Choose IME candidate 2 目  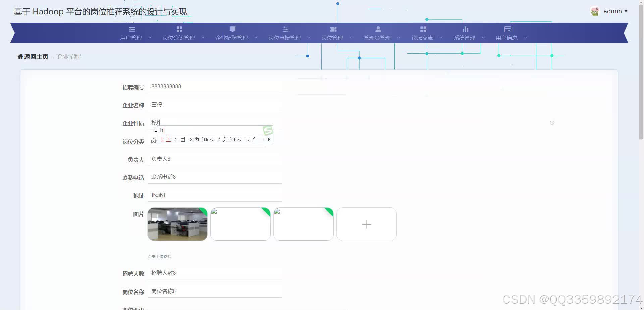point(180,139)
